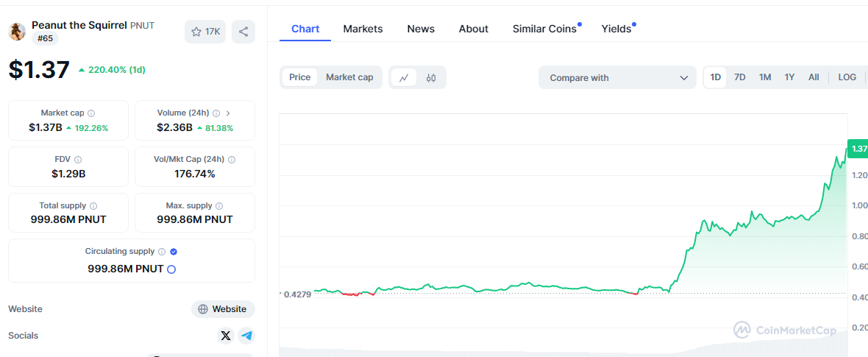The height and width of the screenshot is (357, 868).
Task: Switch to line chart view
Action: (x=404, y=77)
